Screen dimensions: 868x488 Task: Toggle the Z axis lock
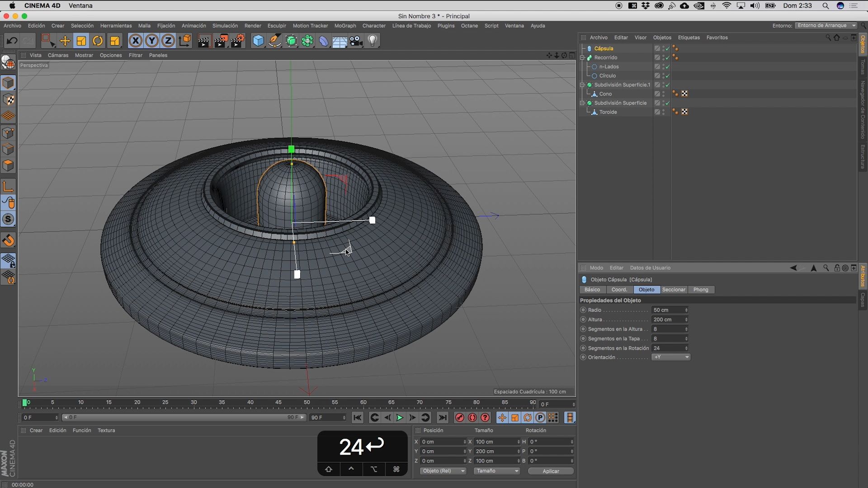168,41
